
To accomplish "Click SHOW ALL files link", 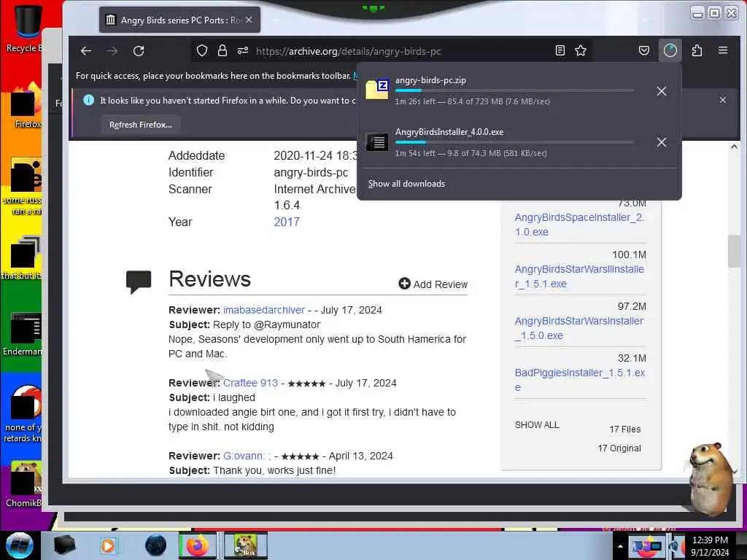I will 537,425.
